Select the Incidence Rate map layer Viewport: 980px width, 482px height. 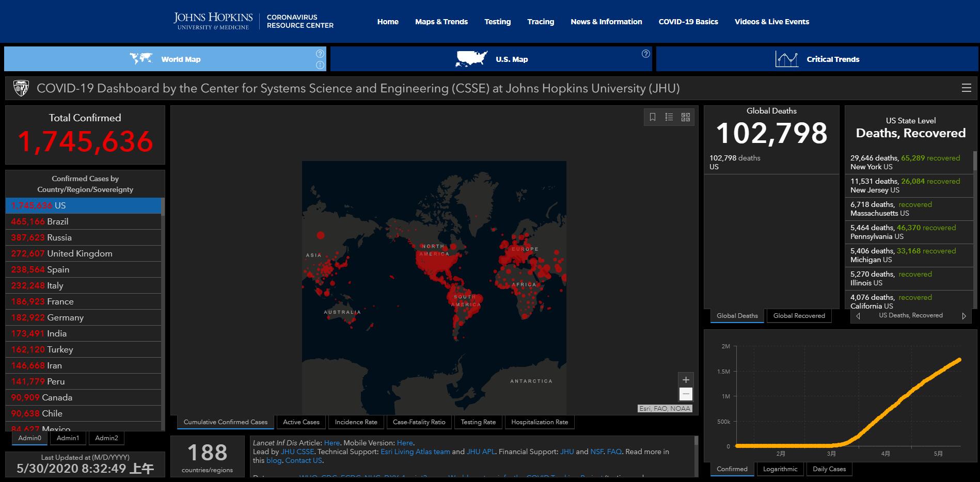[356, 422]
